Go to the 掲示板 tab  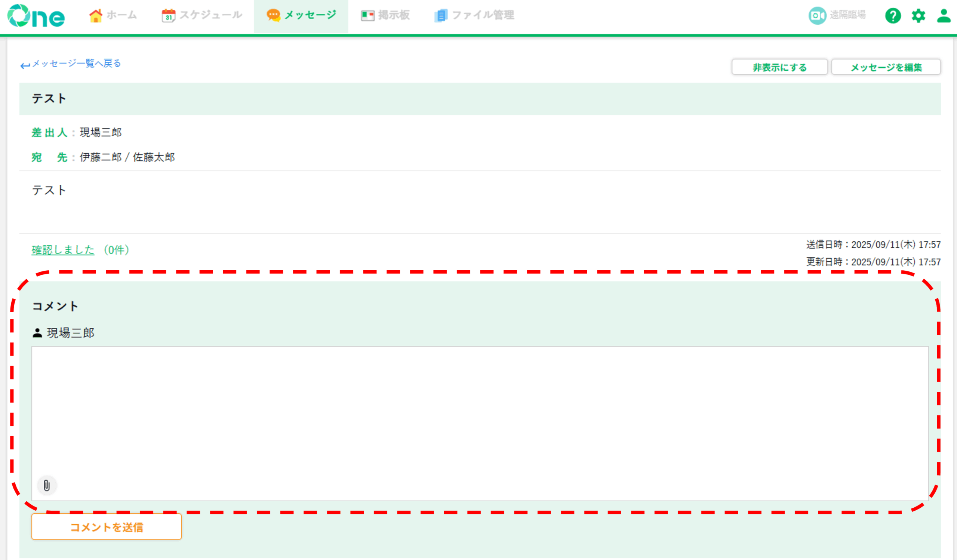pos(394,15)
